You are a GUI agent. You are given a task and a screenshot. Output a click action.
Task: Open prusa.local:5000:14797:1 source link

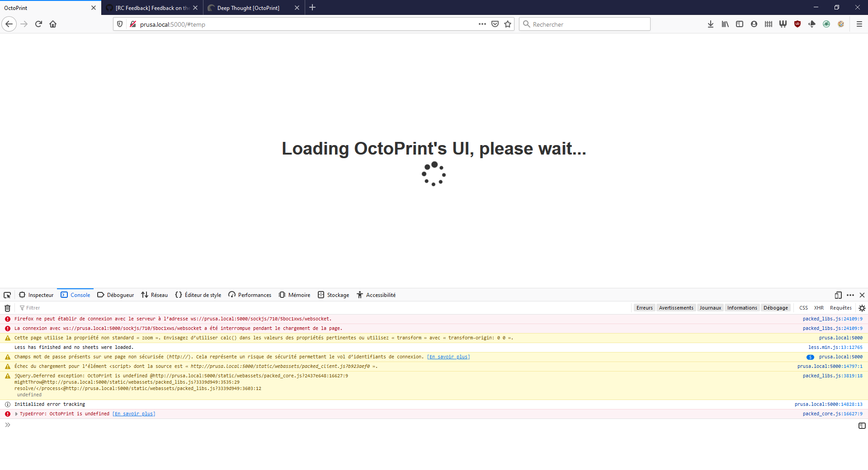tap(830, 367)
